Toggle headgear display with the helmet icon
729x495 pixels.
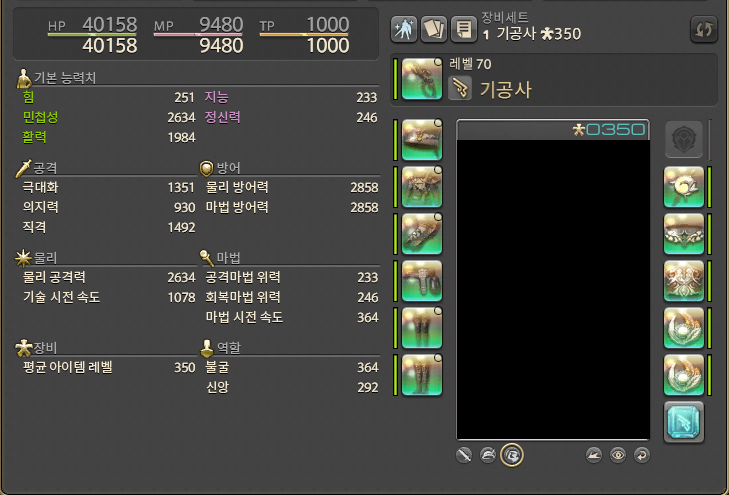(x=488, y=455)
